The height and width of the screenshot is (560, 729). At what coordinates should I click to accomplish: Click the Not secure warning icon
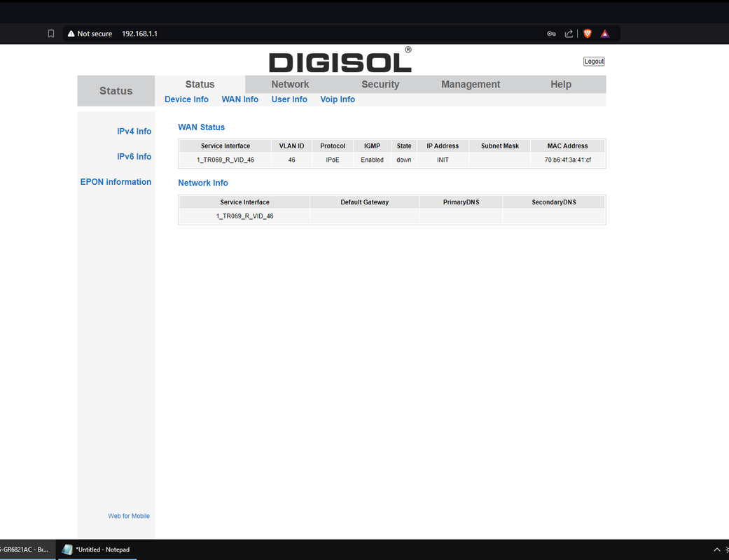(x=71, y=34)
